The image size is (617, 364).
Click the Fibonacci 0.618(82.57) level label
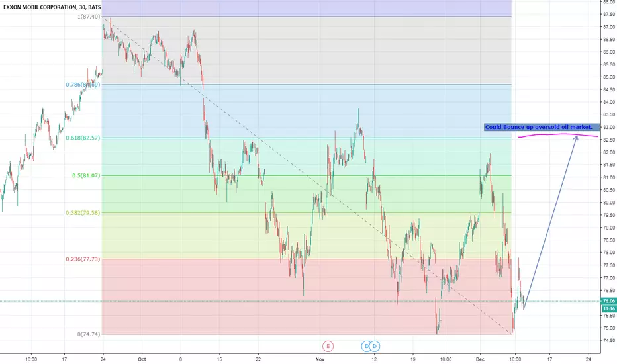[83, 138]
